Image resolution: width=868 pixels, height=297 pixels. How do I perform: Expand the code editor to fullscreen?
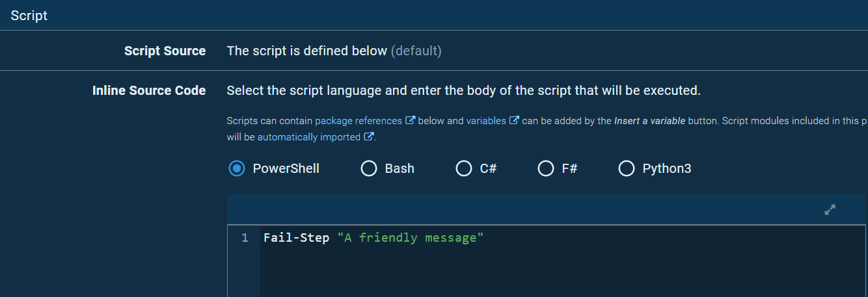[x=830, y=210]
